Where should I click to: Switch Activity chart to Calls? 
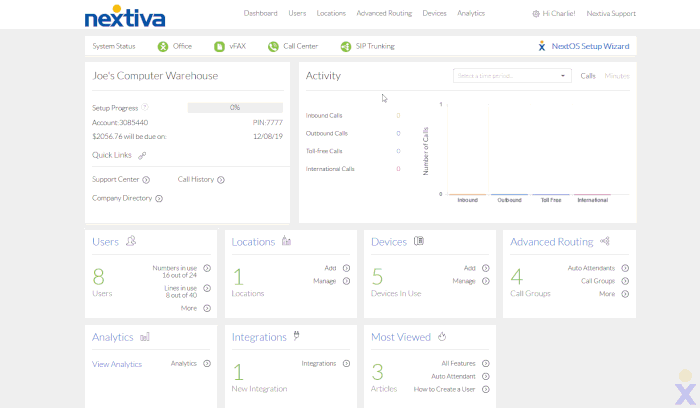588,76
